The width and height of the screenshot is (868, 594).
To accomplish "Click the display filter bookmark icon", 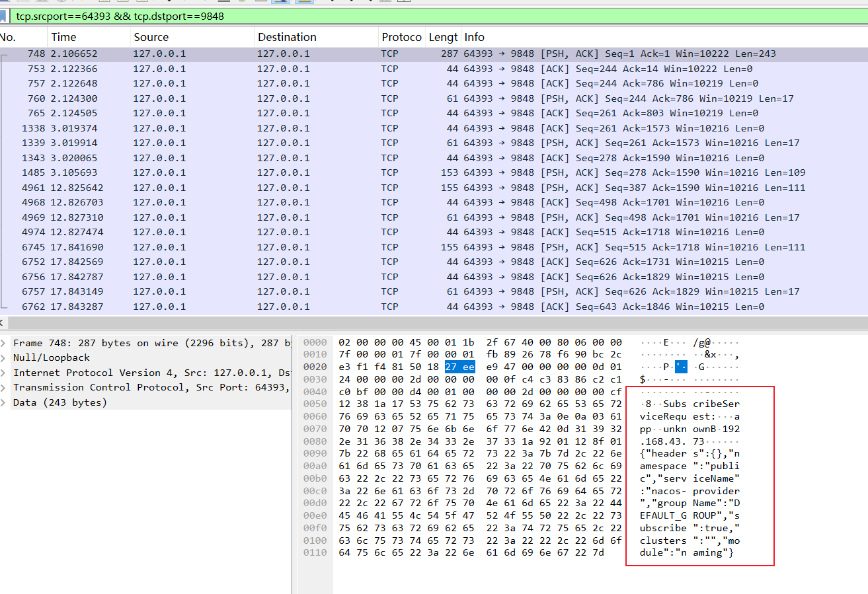I will pos(3,16).
